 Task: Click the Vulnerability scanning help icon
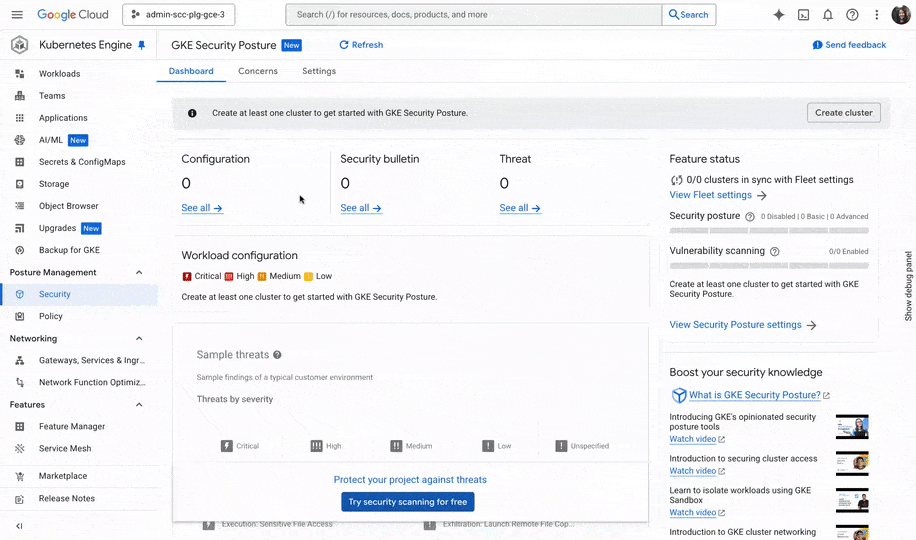click(x=775, y=252)
